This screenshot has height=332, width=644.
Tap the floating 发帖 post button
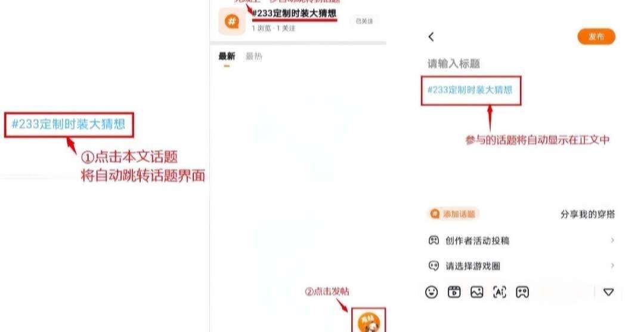(x=369, y=322)
